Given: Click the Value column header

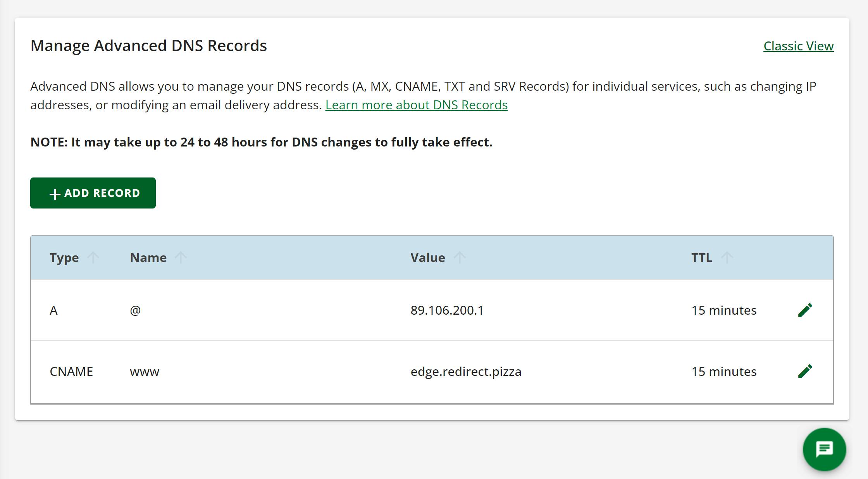Looking at the screenshot, I should [x=428, y=257].
